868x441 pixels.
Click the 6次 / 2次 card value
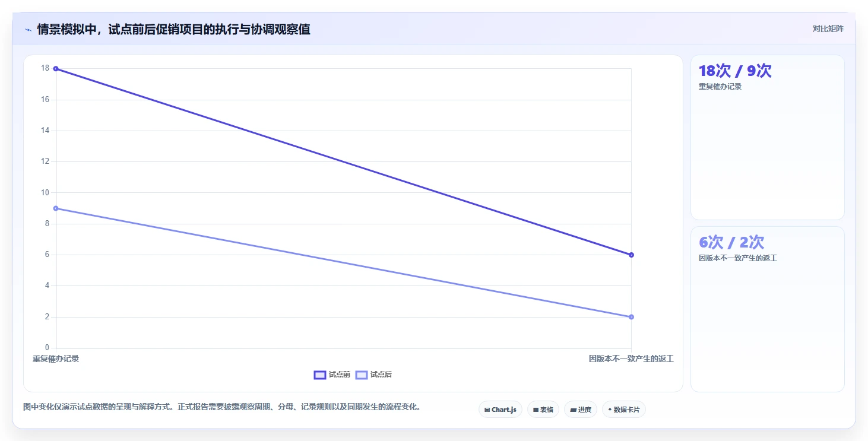pos(731,242)
